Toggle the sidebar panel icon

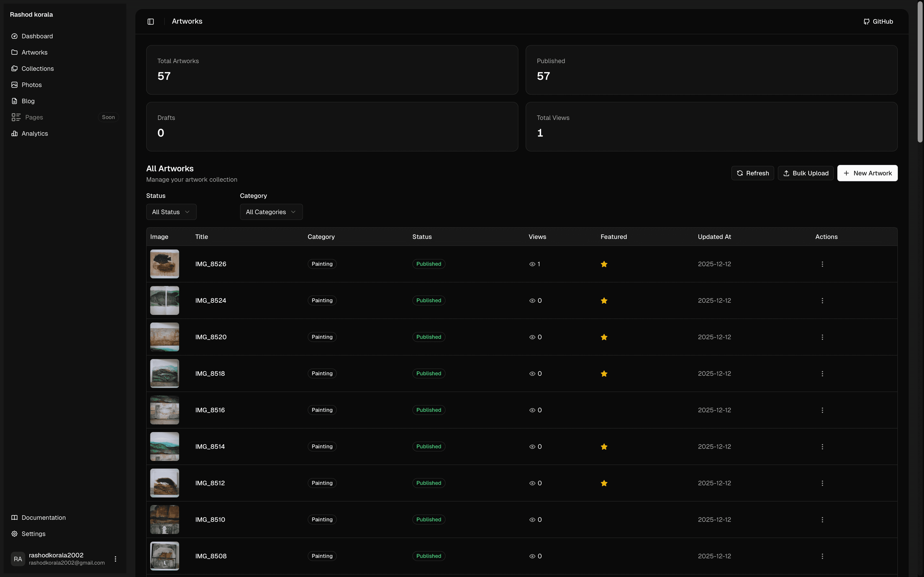click(150, 22)
